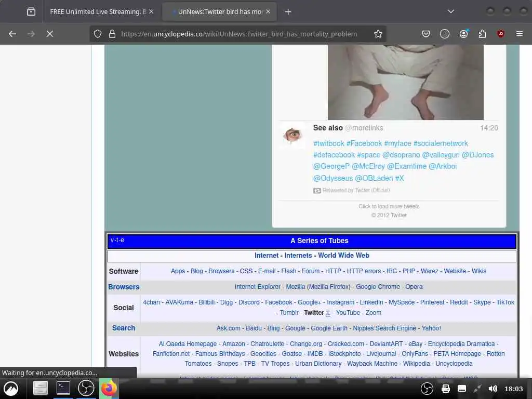This screenshot has width=532, height=399.
Task: Open the Wayback Machine link
Action: click(372, 363)
